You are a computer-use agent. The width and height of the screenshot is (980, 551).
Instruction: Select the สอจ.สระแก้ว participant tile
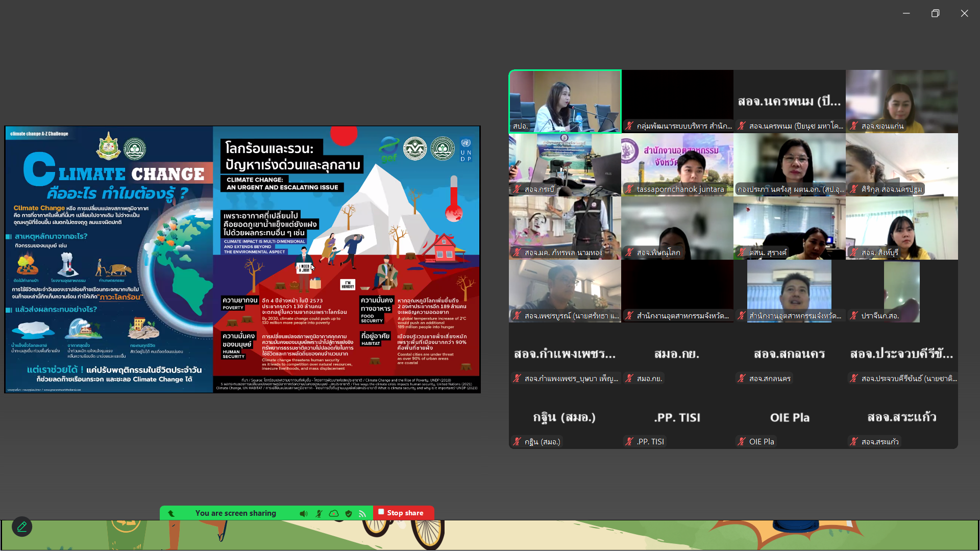point(901,417)
